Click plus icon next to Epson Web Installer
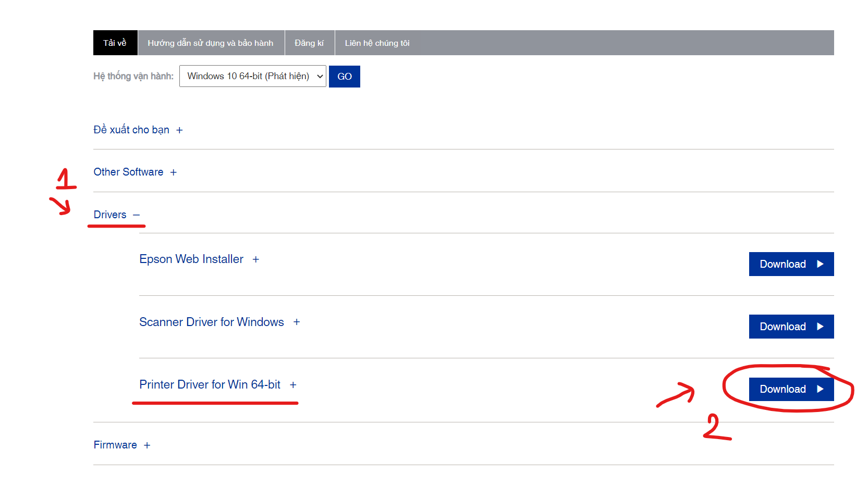 pyautogui.click(x=256, y=259)
